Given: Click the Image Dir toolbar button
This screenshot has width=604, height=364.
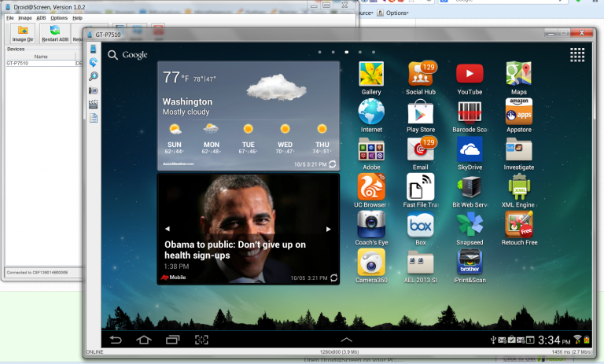Looking at the screenshot, I should [x=23, y=33].
